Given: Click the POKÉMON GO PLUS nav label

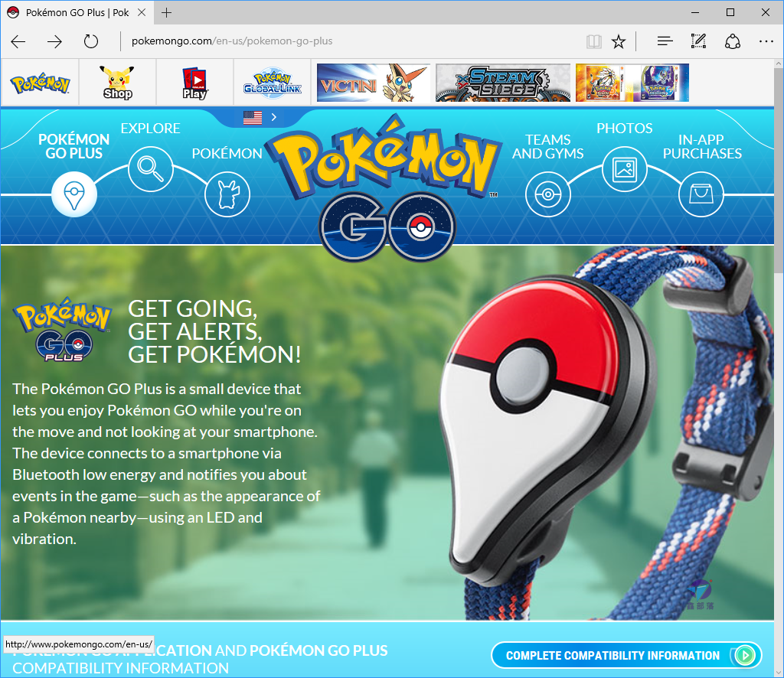Looking at the screenshot, I should click(x=74, y=146).
